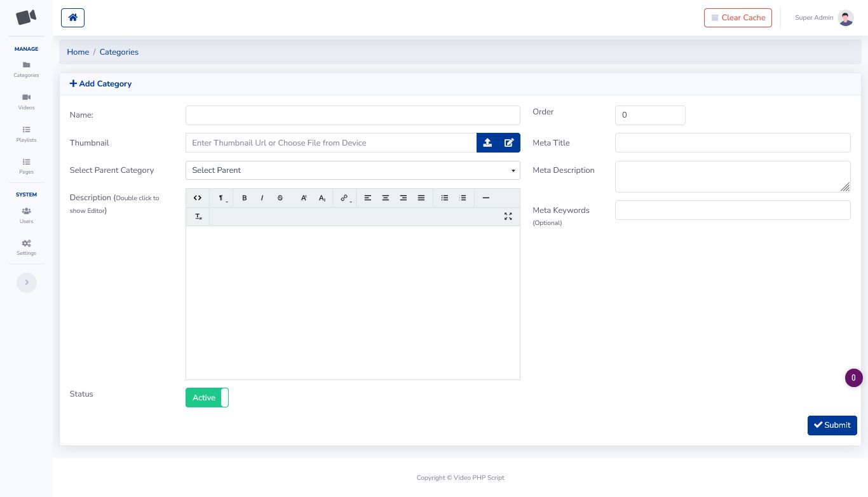Toggle the editor source code view
Viewport: 868px width, 497px height.
(198, 198)
